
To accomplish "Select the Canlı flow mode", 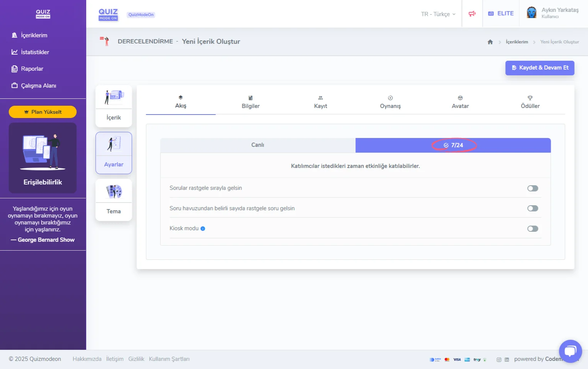I will [257, 145].
